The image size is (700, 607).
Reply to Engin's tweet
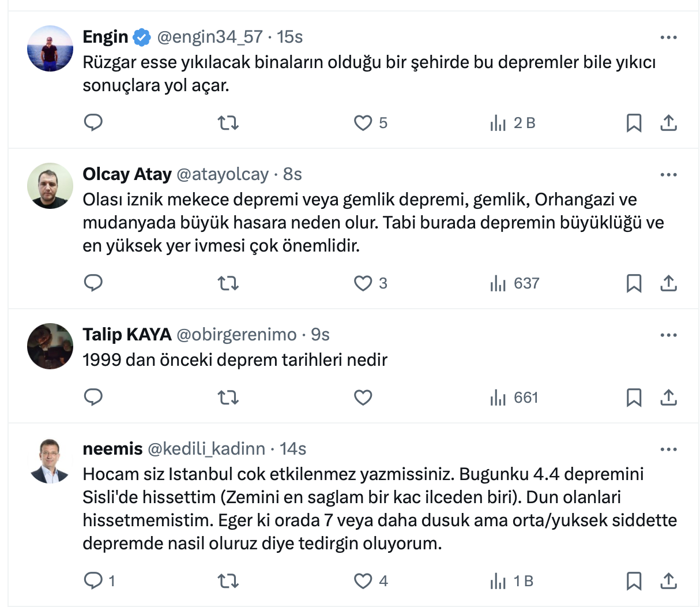pos(93,122)
